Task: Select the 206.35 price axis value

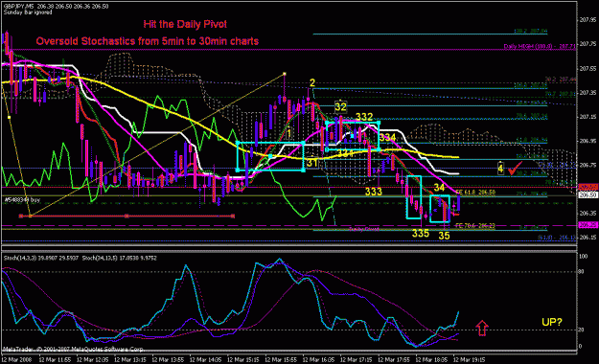Action: (587, 213)
